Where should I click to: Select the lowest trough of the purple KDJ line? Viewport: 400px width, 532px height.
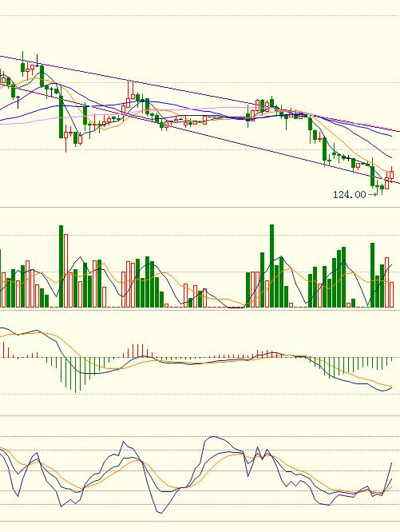click(x=160, y=512)
